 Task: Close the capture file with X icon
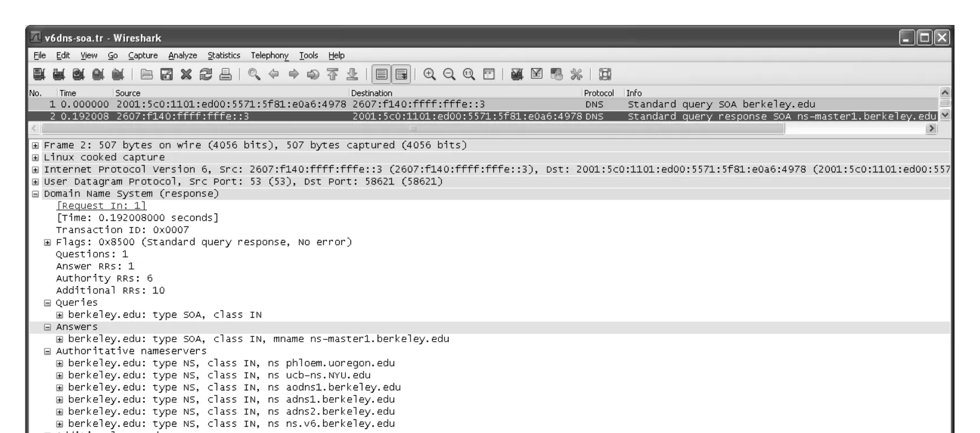coord(186,74)
